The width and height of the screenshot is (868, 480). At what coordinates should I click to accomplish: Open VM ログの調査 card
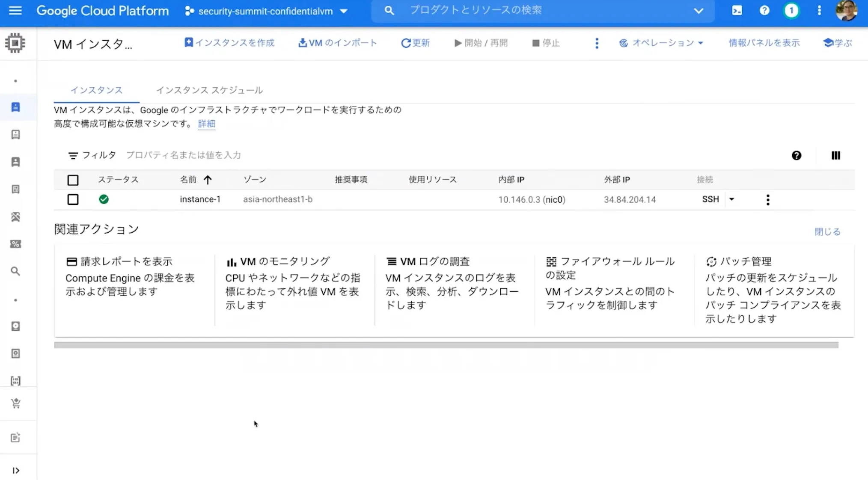[x=455, y=291]
